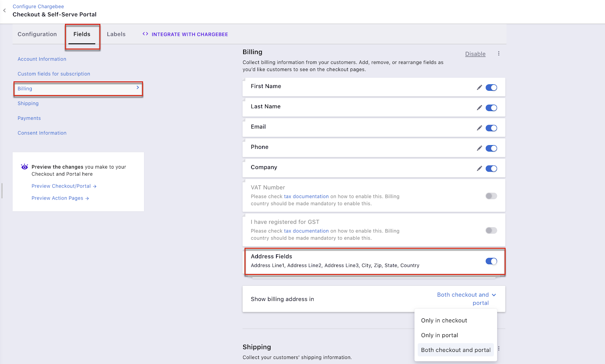The height and width of the screenshot is (364, 605).
Task: Edit the Phone field using pencil icon
Action: click(479, 148)
